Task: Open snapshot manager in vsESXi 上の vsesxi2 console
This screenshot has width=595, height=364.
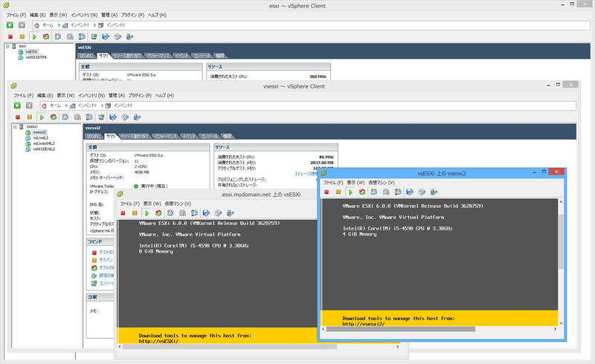Action: point(398,192)
